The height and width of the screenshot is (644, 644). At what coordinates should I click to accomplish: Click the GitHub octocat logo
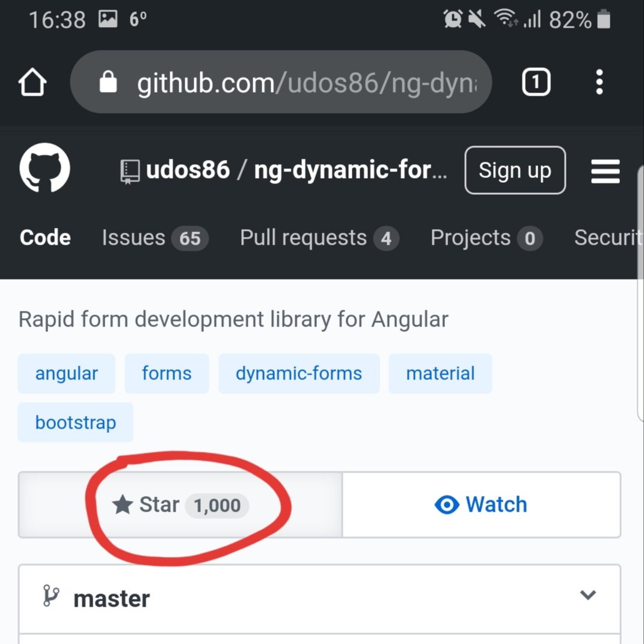point(44,168)
